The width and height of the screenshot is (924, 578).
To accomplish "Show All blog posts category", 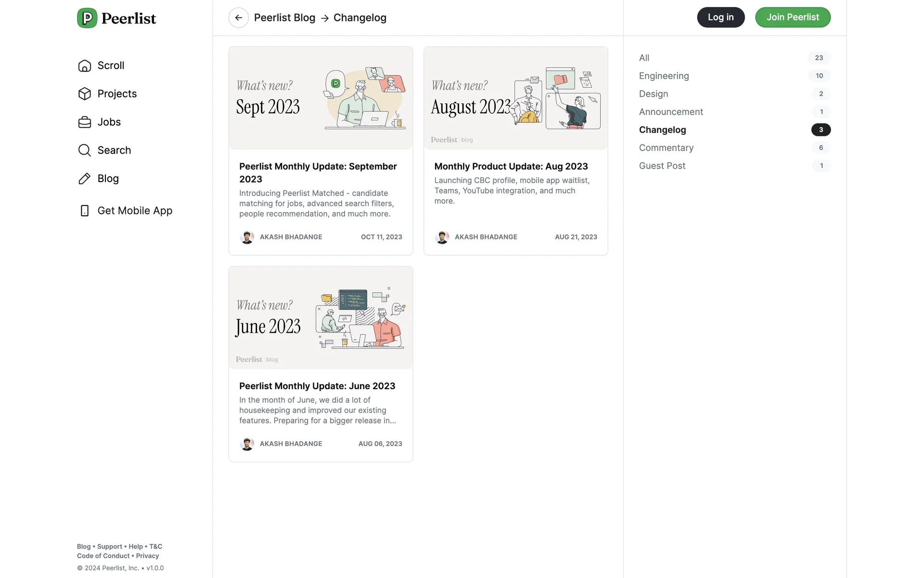I will pyautogui.click(x=644, y=58).
